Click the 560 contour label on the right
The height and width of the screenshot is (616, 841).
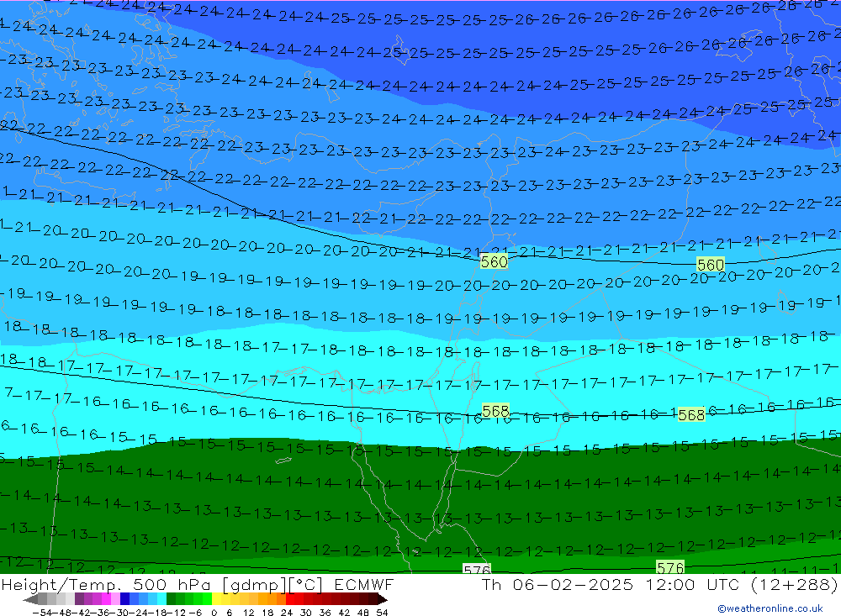point(710,265)
